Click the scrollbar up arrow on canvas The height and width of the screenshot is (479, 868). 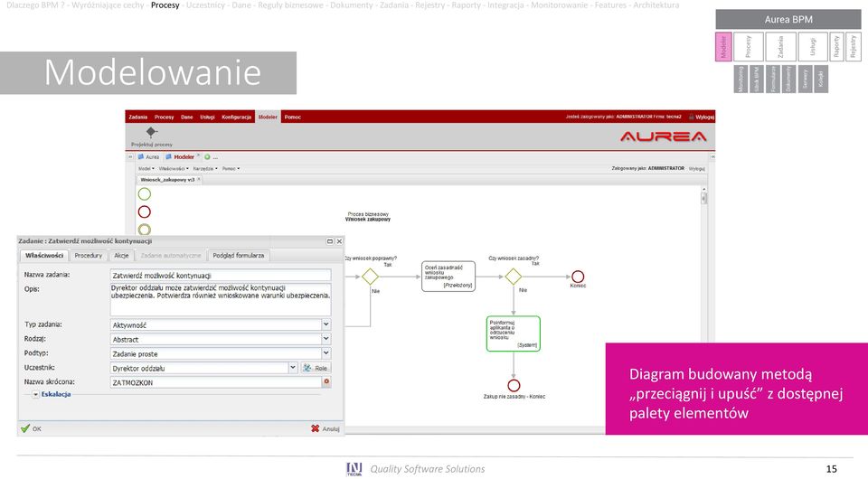pos(703,189)
